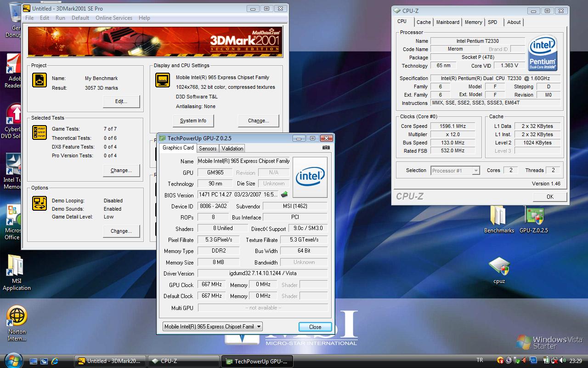
Task: Click the Edit... button in Project
Action: 121,102
